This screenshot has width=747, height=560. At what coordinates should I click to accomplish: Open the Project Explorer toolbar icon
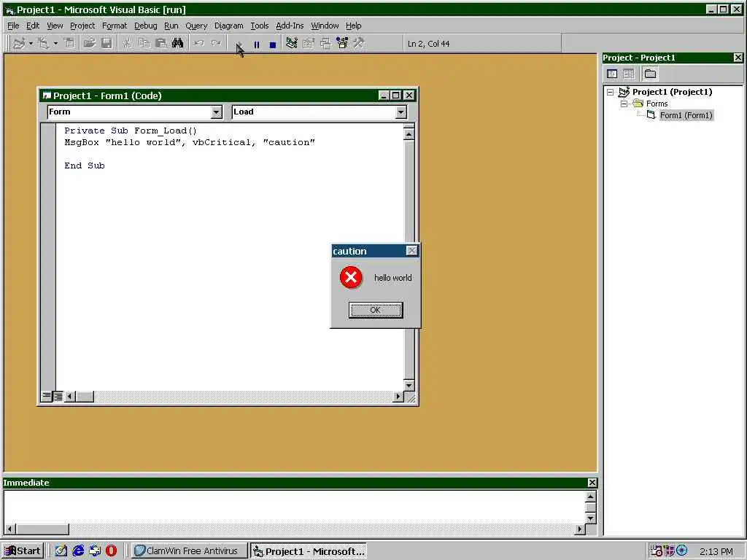292,43
